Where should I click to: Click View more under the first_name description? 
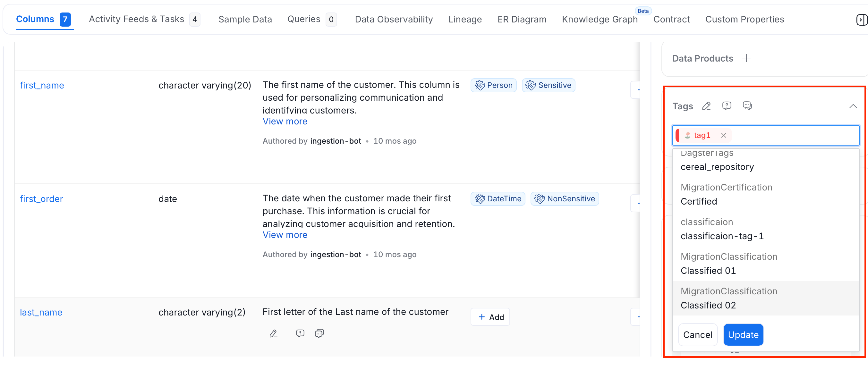point(285,122)
